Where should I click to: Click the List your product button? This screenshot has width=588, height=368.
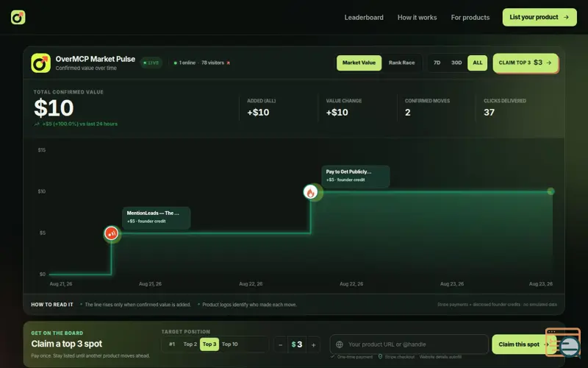(x=539, y=17)
